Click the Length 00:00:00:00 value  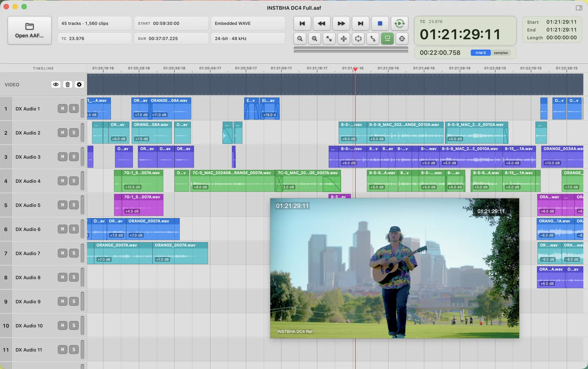(x=562, y=37)
